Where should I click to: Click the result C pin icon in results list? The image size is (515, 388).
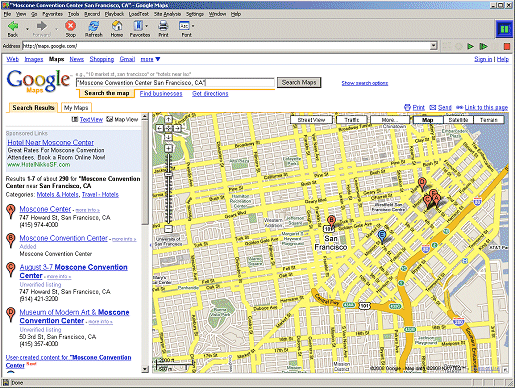pos(11,270)
